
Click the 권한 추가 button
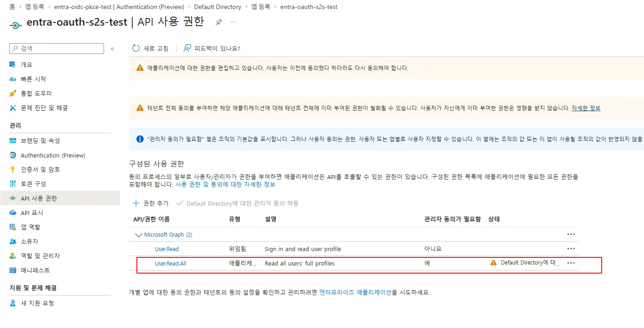click(x=150, y=203)
